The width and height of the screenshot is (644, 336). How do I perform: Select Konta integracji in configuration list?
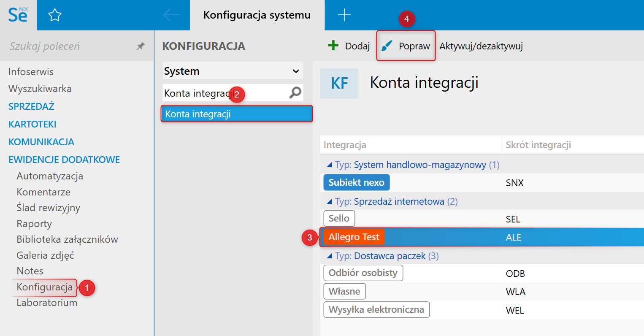236,114
